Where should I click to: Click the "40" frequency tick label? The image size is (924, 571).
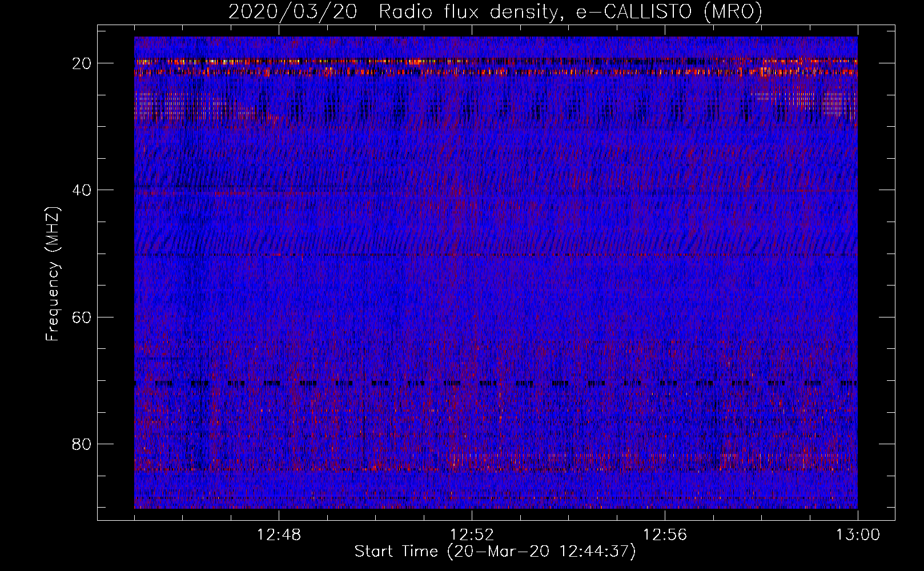[82, 190]
